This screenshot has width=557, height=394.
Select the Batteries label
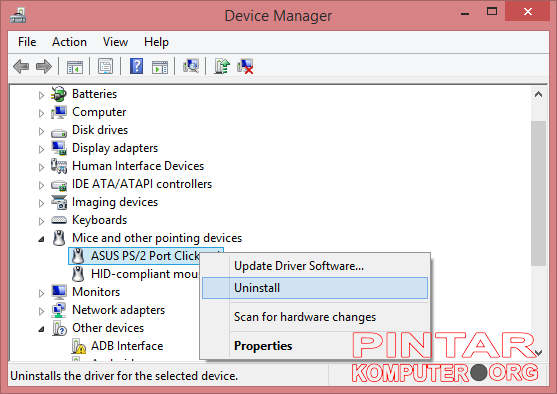point(94,94)
